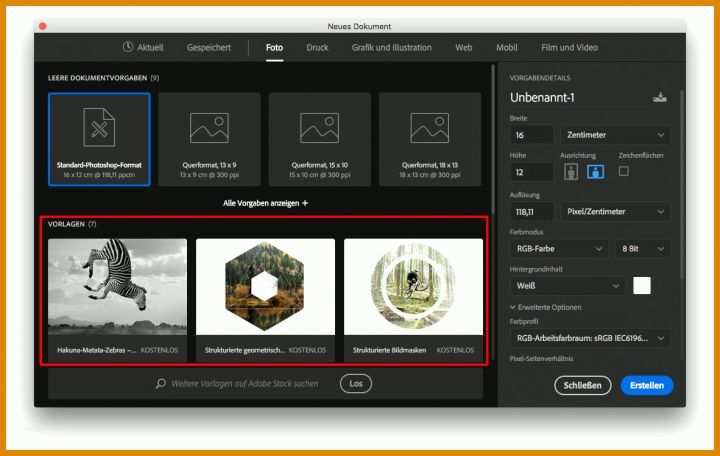Open the Weiß background content dropdown
Screen dimensions: 720x456
click(x=567, y=286)
